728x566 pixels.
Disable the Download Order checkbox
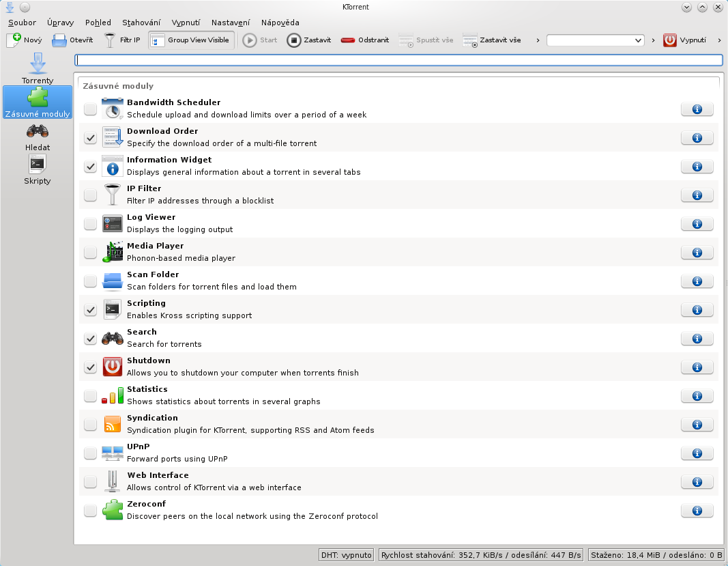click(x=90, y=138)
